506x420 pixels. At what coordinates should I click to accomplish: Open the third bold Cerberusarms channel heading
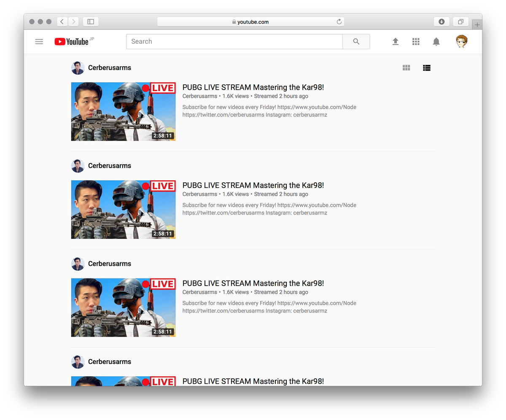coord(110,264)
